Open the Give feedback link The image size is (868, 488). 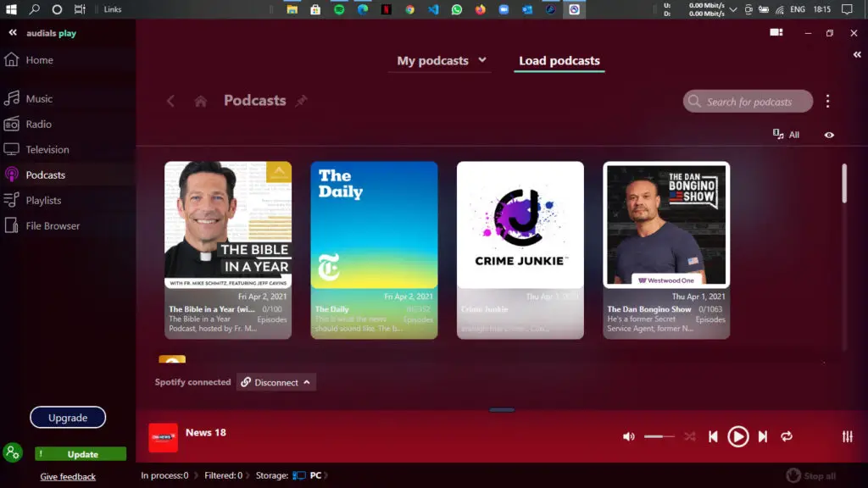tap(68, 476)
